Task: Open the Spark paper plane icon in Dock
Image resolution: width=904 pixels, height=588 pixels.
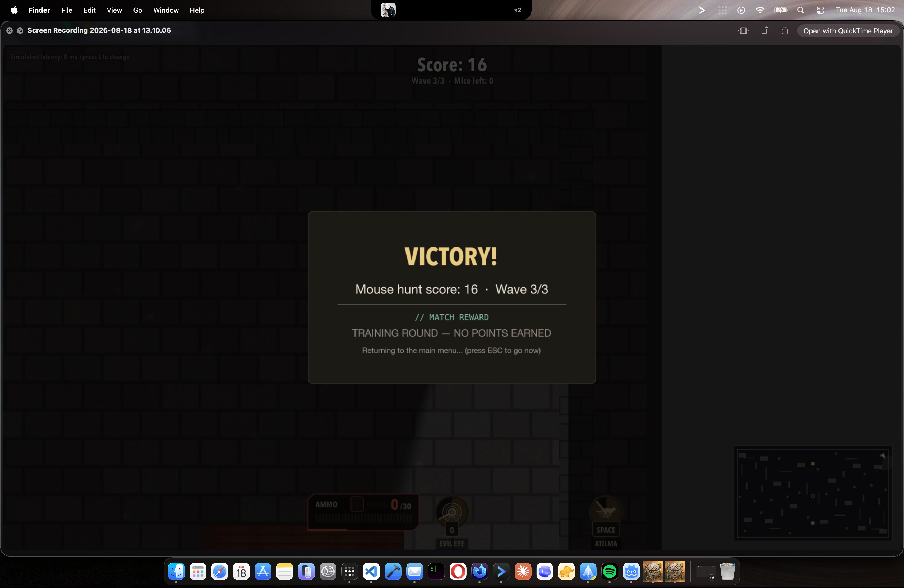Action: coord(588,571)
